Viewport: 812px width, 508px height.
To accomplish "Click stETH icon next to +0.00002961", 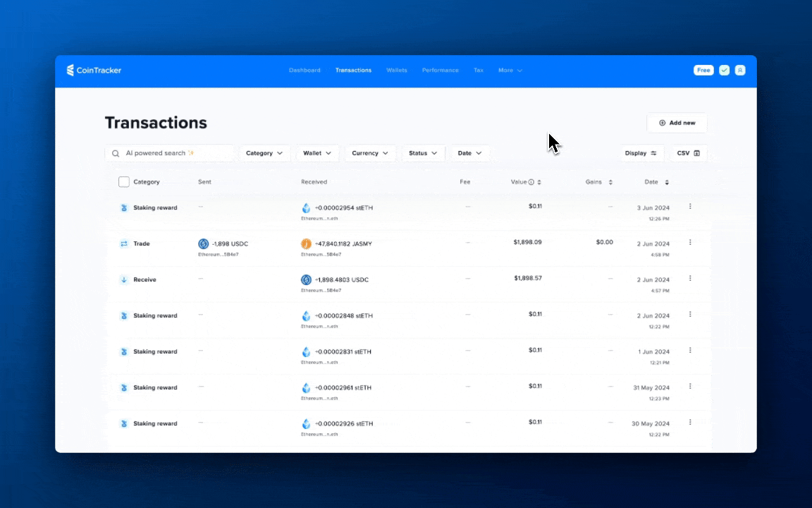I will pyautogui.click(x=306, y=387).
